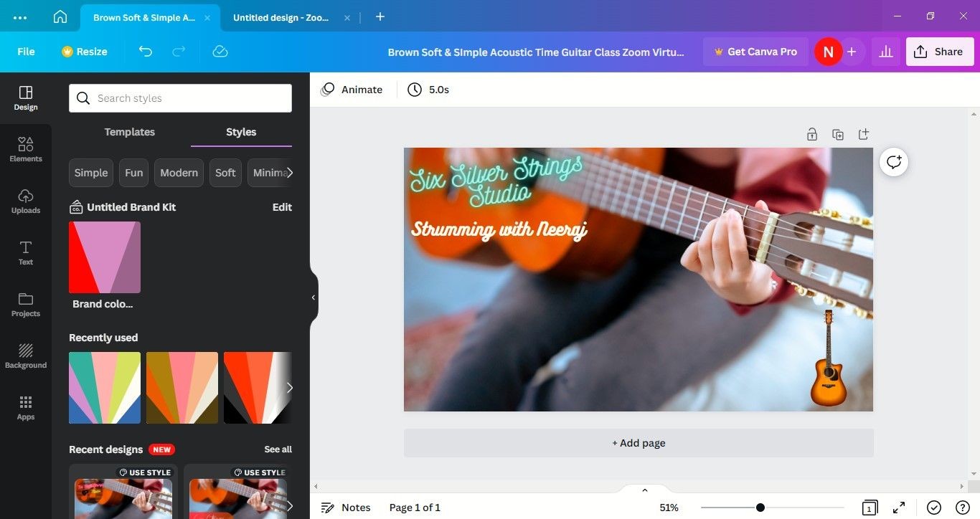Screen dimensions: 980x519
Task: Collapse the side panel with arrow handle
Action: 314,297
